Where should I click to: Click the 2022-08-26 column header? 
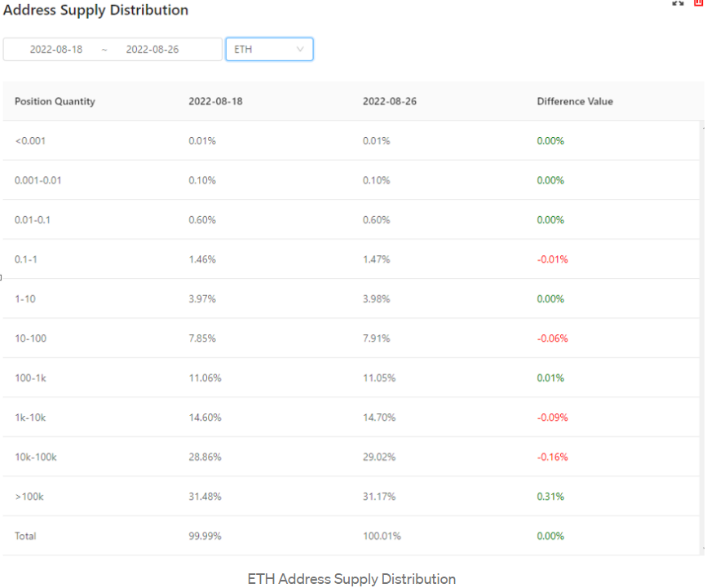[x=390, y=101]
